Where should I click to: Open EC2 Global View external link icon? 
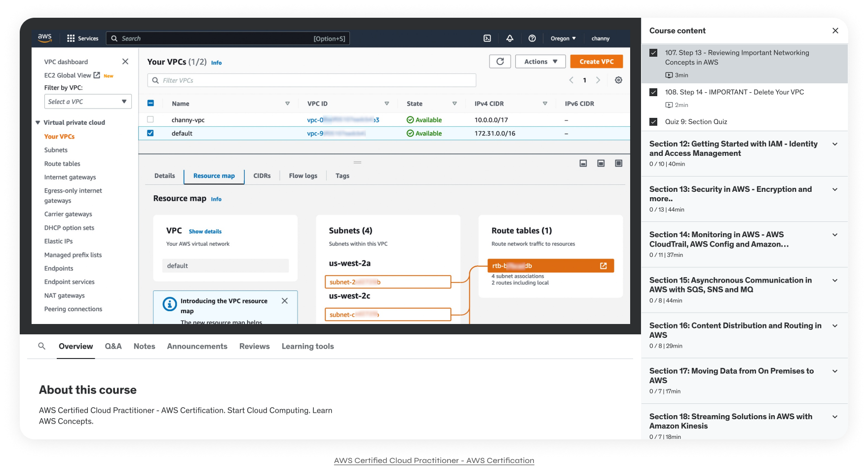click(x=97, y=75)
